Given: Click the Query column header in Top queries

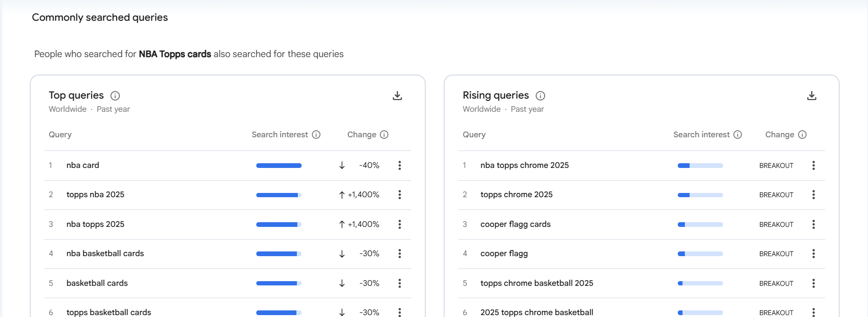Looking at the screenshot, I should pos(60,134).
